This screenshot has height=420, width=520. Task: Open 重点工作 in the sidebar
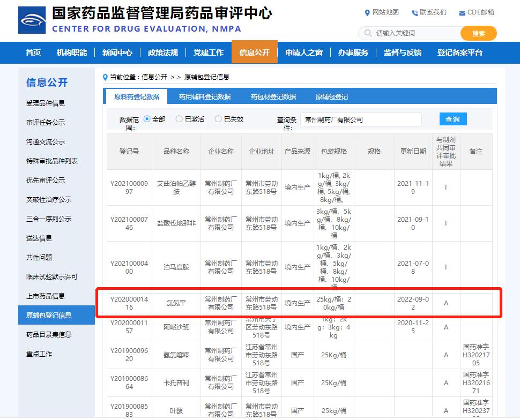(39, 354)
